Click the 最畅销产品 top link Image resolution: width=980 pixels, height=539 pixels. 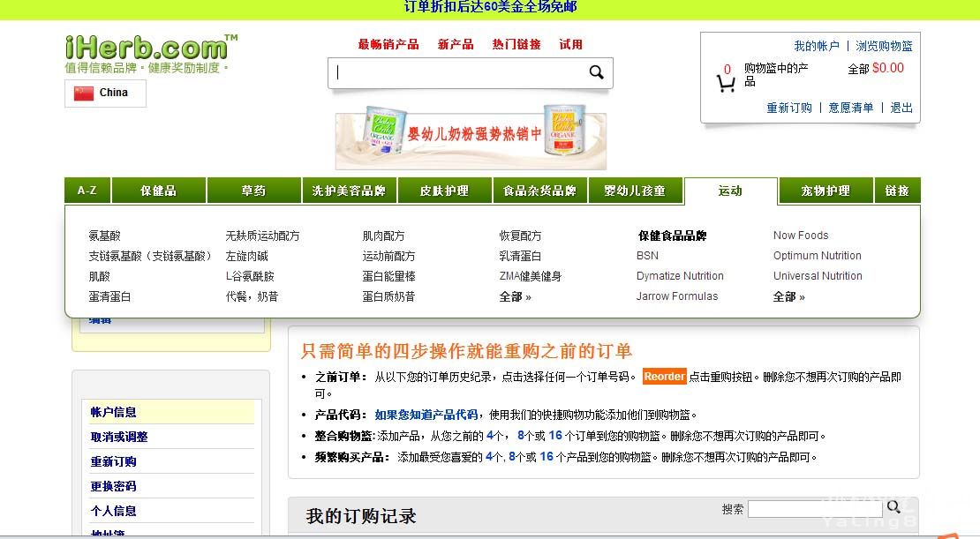(x=388, y=44)
